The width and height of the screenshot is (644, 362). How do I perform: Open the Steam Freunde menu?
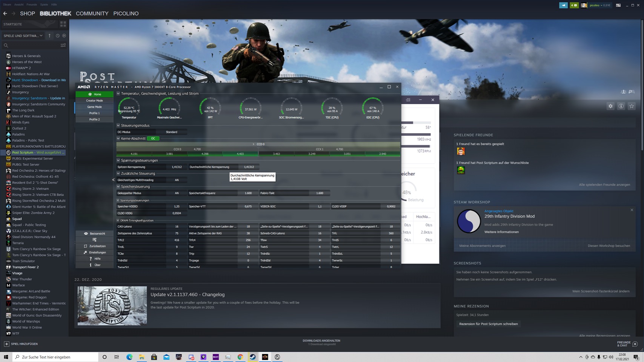32,5
